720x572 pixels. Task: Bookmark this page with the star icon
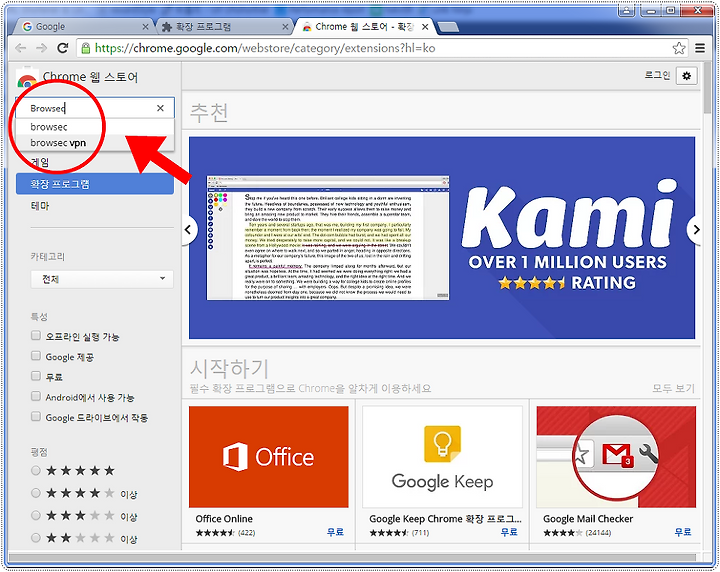click(x=679, y=48)
